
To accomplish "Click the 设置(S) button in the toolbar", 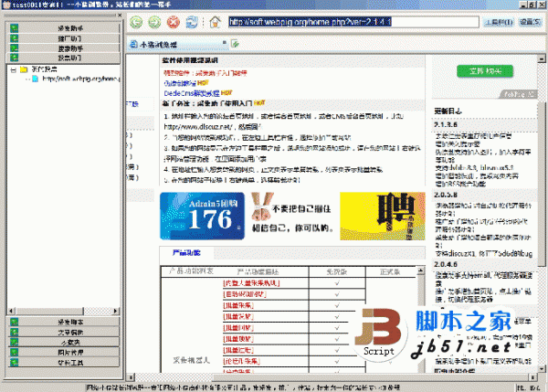I will coord(530,22).
